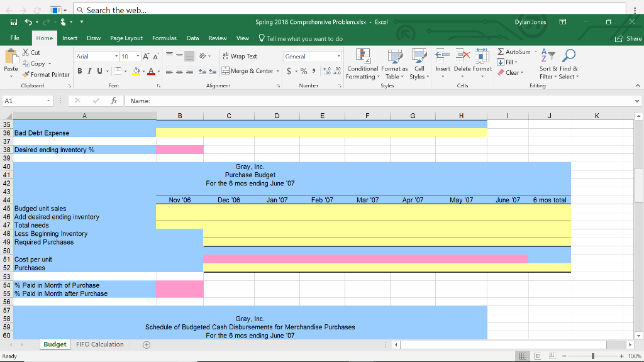Open the Clear dropdown
The height and width of the screenshot is (362, 644).
(511, 73)
